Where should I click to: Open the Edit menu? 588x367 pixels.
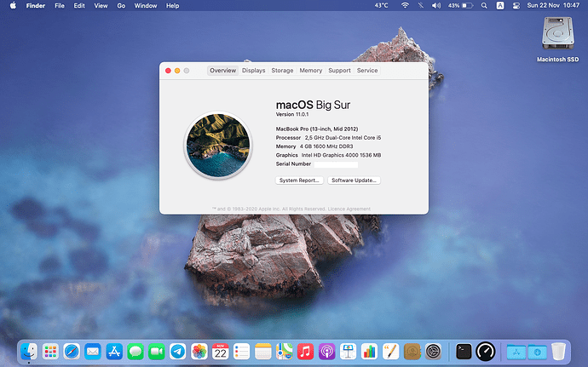79,6
